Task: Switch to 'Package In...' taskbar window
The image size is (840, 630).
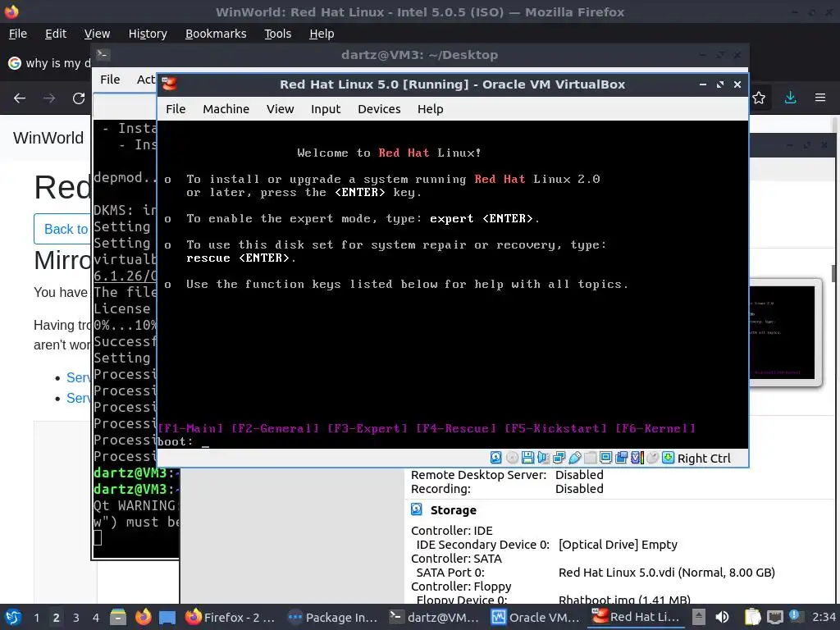Action: click(332, 617)
